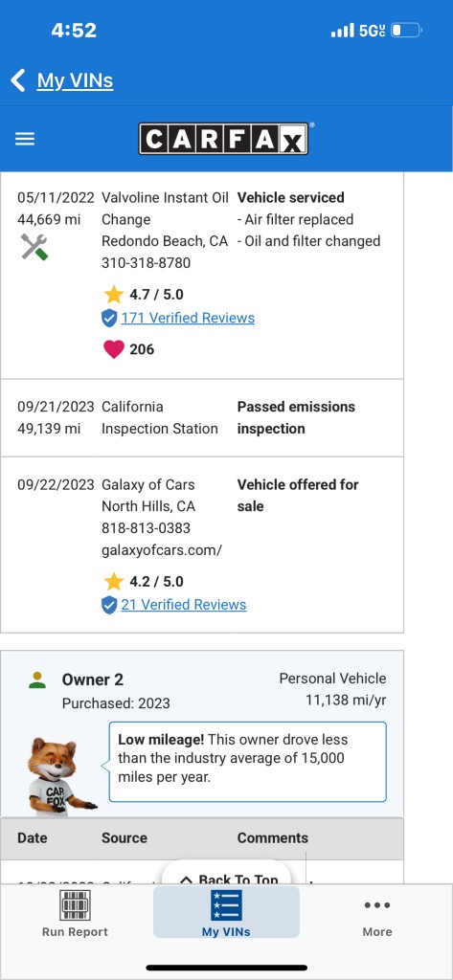Tap the wrench service icon

pyautogui.click(x=34, y=247)
